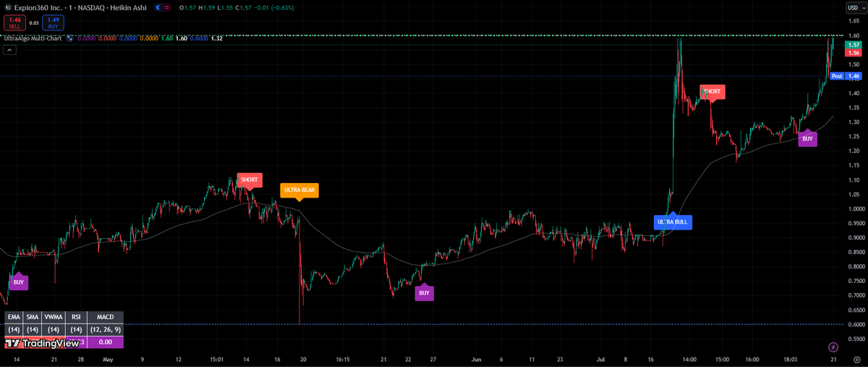Click the 1.0000 level on price scale
This screenshot has height=367, width=868.
[856, 208]
